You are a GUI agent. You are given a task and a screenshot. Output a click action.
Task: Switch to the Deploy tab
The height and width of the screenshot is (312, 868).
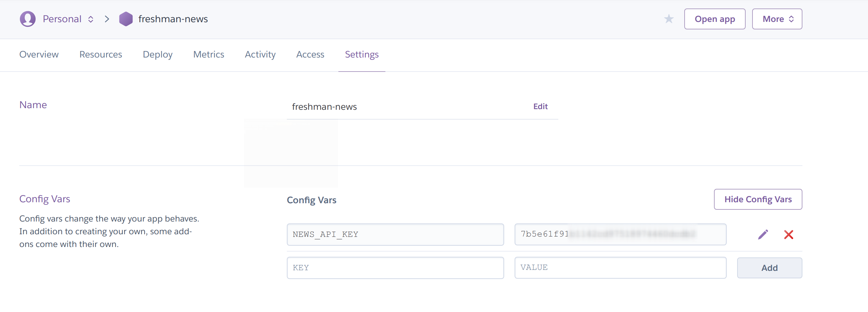[157, 54]
